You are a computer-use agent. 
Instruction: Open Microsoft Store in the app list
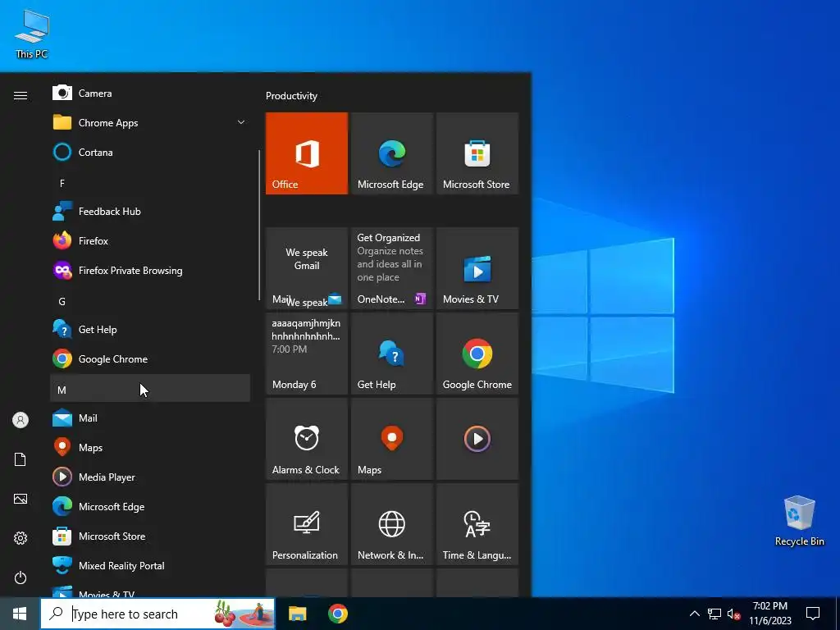[150, 536]
